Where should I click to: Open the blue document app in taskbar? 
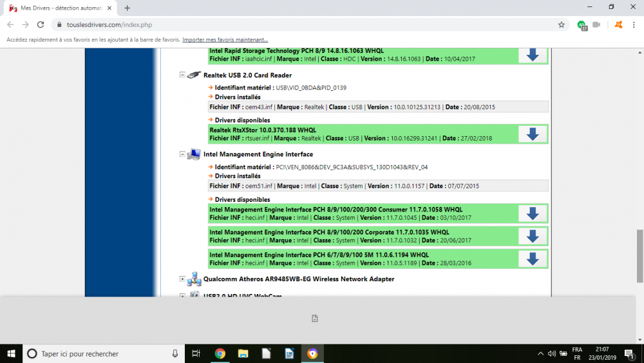coord(289,353)
